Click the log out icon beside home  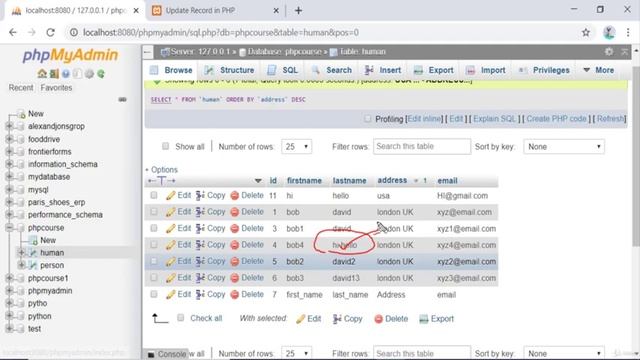54,73
